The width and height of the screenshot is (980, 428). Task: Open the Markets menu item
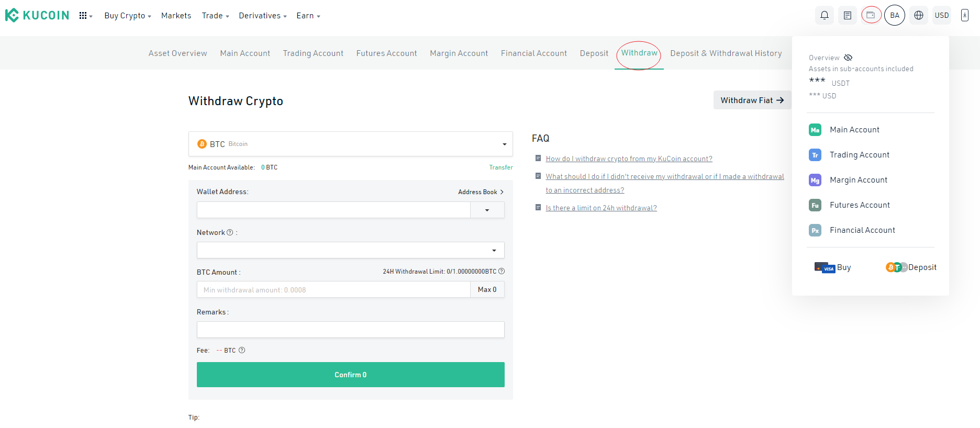(176, 16)
